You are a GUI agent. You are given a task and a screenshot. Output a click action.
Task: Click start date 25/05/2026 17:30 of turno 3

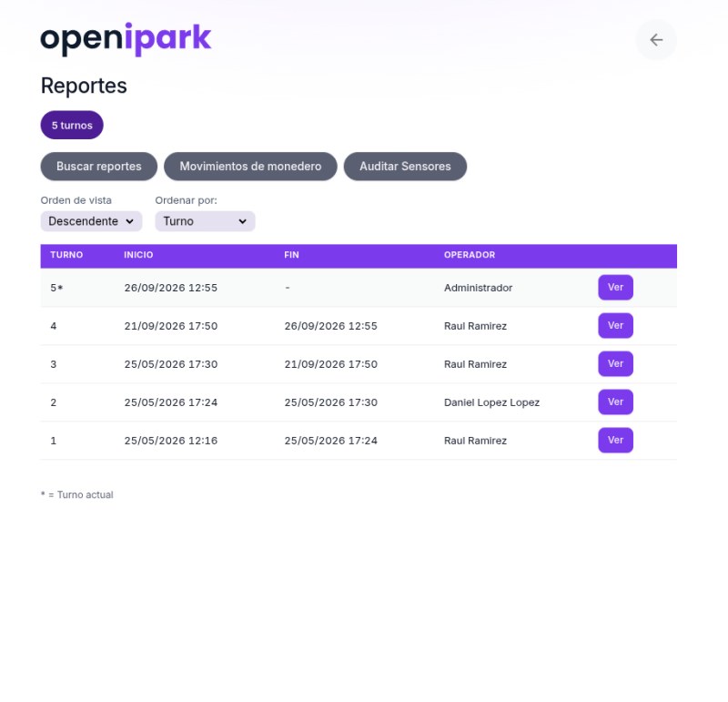click(171, 364)
